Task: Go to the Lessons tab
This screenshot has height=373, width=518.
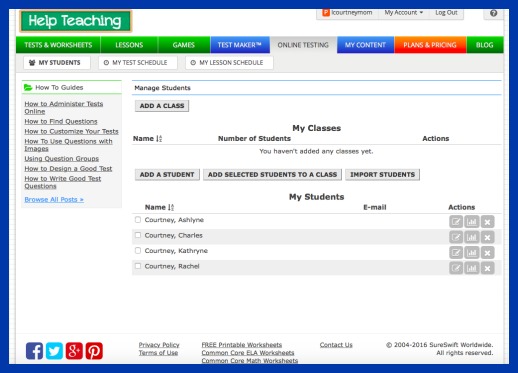Action: (129, 45)
